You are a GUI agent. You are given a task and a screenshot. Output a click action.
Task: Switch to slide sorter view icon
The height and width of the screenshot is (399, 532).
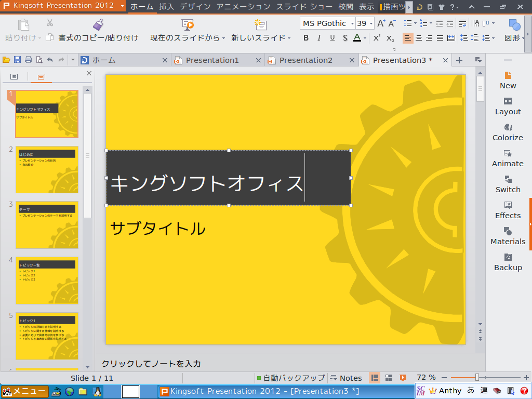[x=389, y=378]
